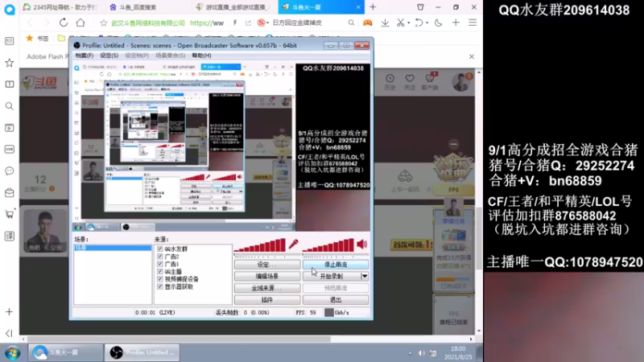The height and width of the screenshot is (362, 644).
Task: Open the browser downloads icon
Action: click(x=385, y=23)
